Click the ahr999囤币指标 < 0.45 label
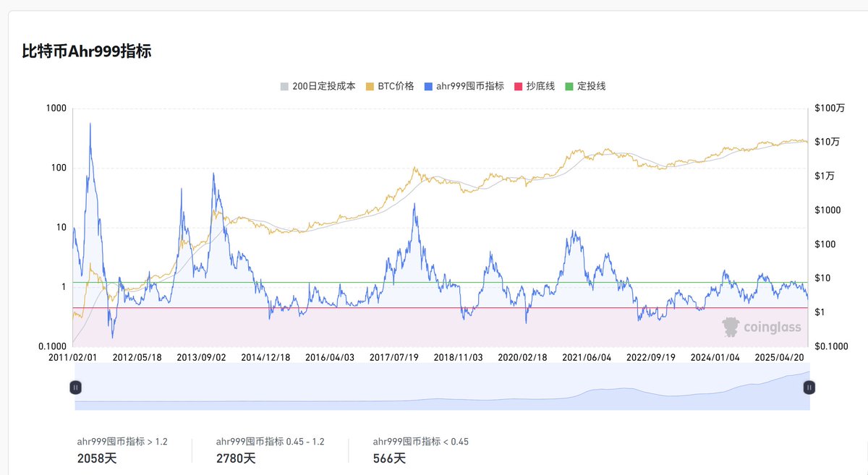Viewport: 868px width, 475px height. (x=421, y=441)
